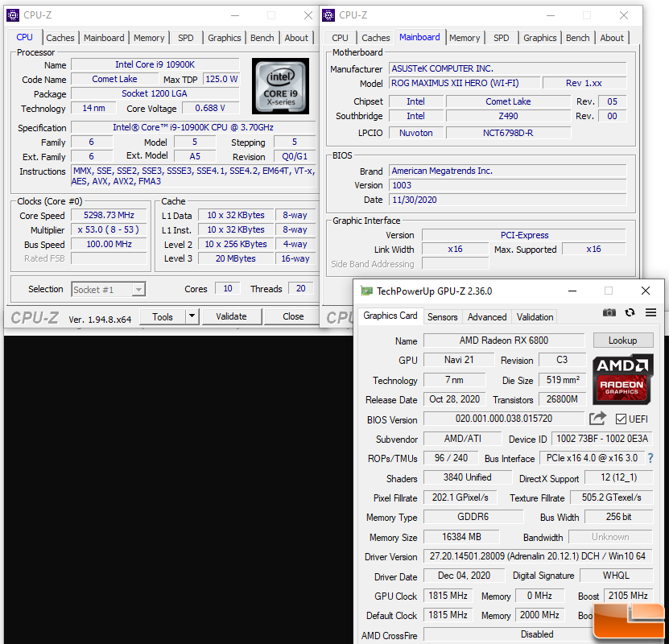Click AMD CrossFire Disabled value
The image size is (669, 644).
[538, 634]
